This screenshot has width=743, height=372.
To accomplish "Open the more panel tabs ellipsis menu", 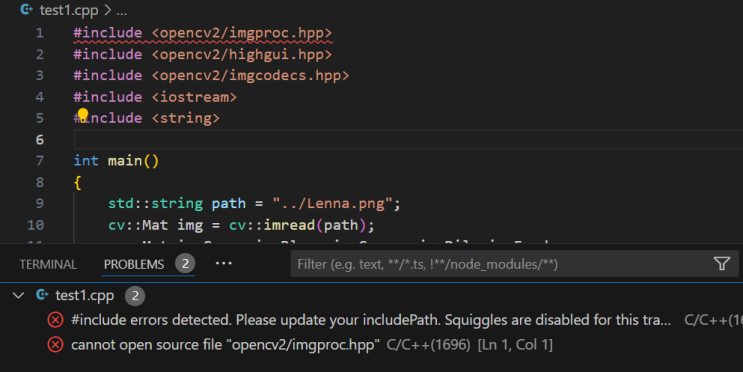I will [x=224, y=263].
